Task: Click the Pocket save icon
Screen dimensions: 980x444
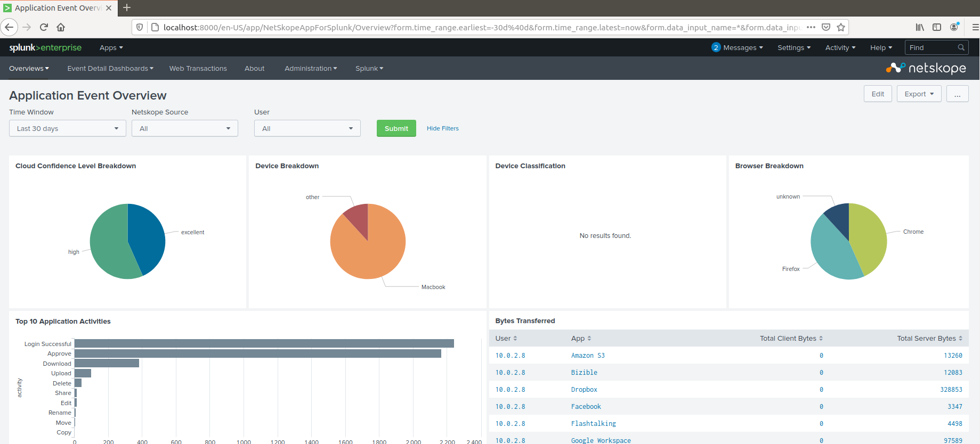Action: 826,27
